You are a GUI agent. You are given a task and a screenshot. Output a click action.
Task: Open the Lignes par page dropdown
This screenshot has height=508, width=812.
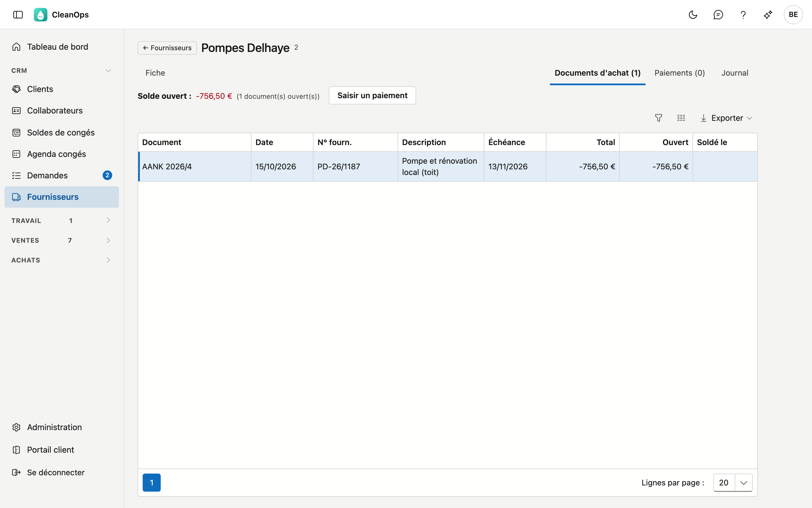[733, 483]
